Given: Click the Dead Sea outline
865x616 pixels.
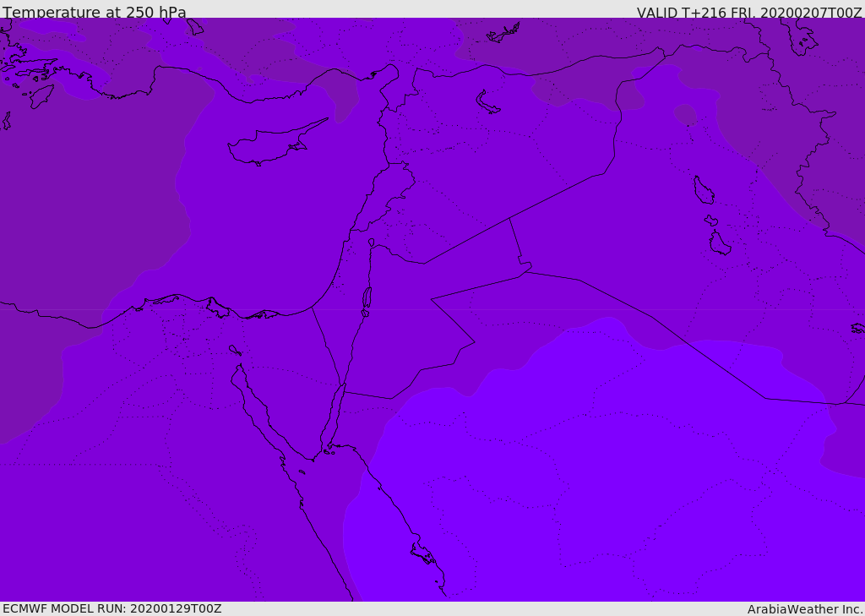Looking at the screenshot, I should coord(367,298).
